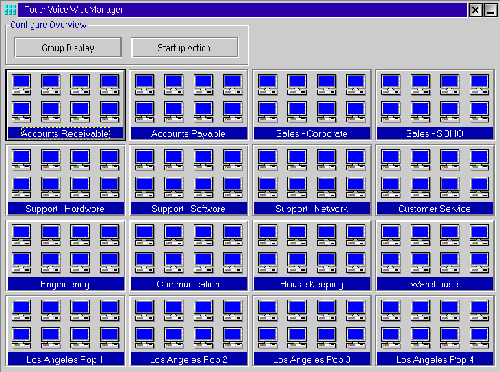
Task: Select second top-row computer in House Keeping group
Action: 297,235
